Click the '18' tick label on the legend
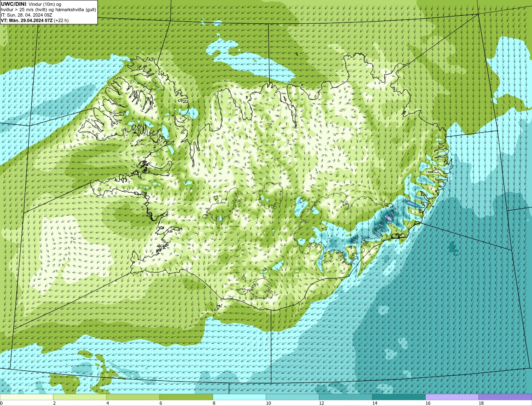The image size is (532, 406). tap(481, 403)
